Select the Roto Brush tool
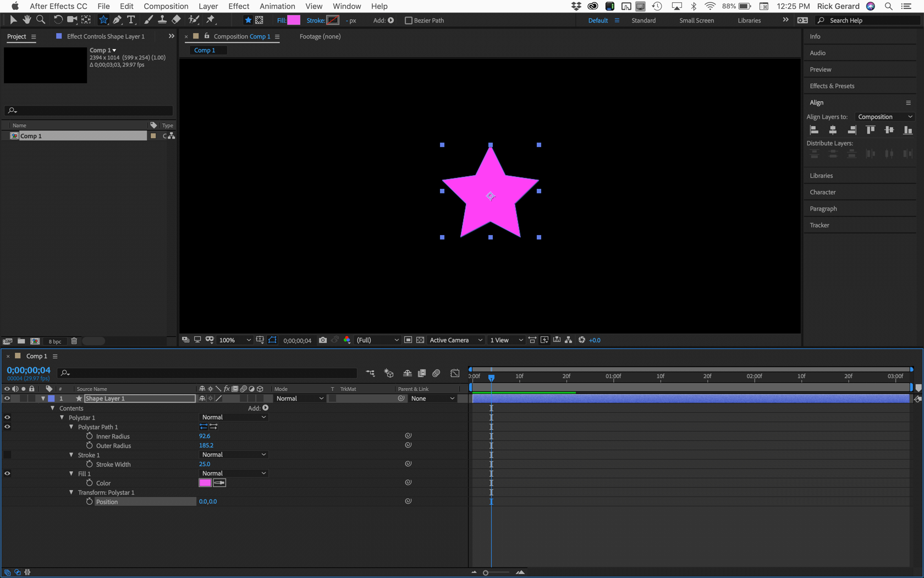This screenshot has height=578, width=924. 194,20
